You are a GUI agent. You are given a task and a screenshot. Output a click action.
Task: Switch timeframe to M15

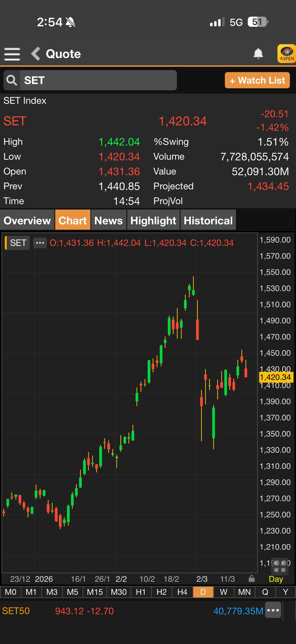[x=95, y=592]
